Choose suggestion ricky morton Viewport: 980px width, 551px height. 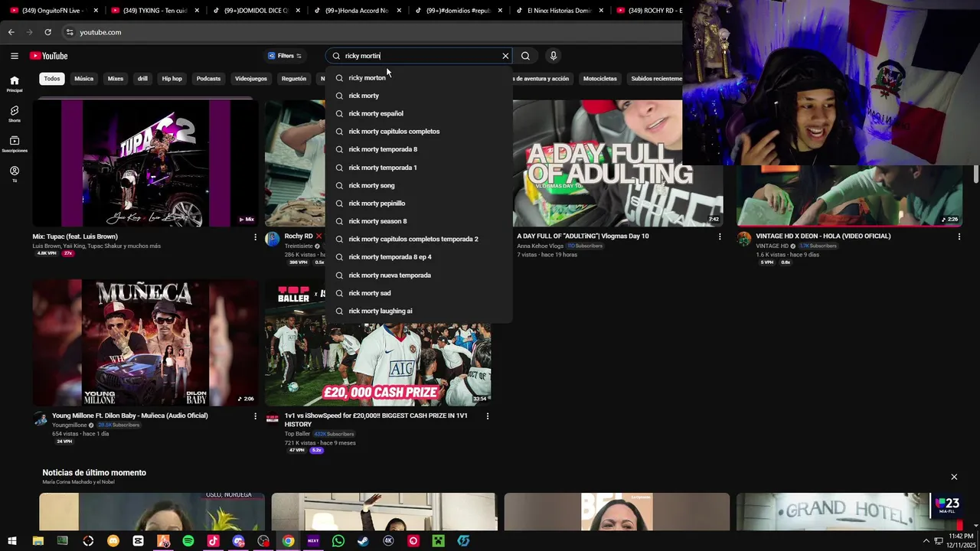click(420, 78)
